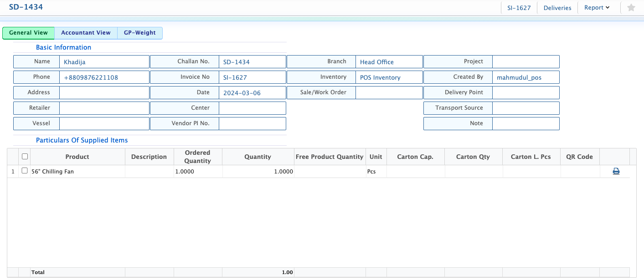Click the SI-1627 invoice number link

coord(235,78)
